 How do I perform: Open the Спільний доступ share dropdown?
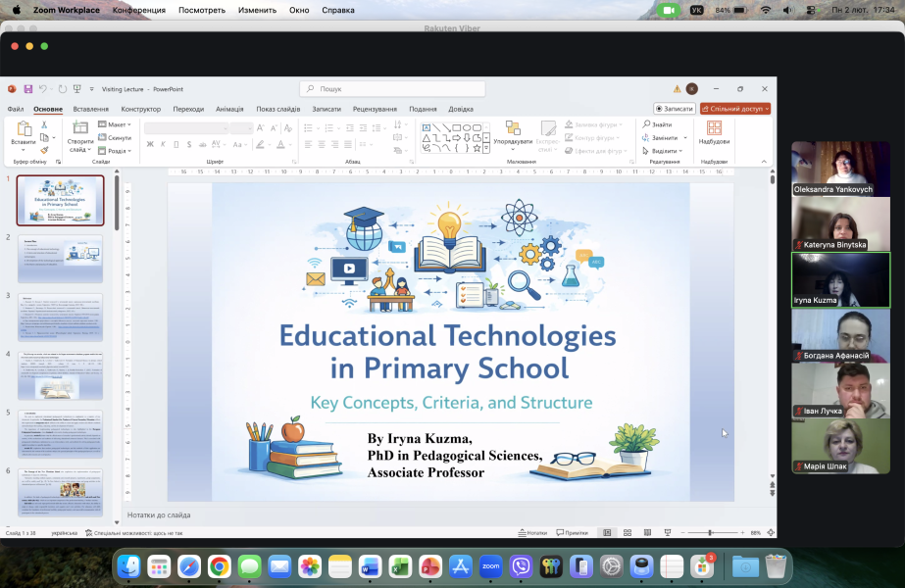[x=735, y=109]
